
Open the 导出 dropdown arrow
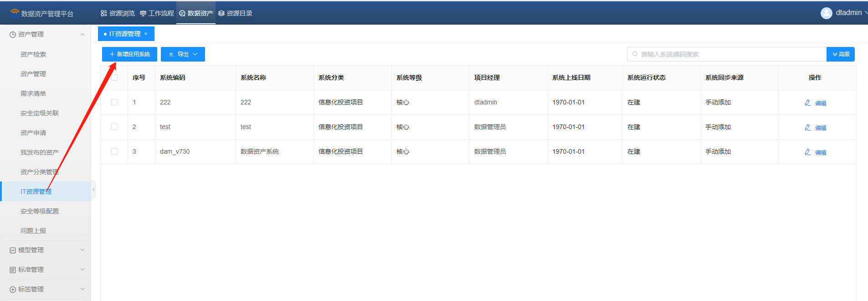coord(195,54)
